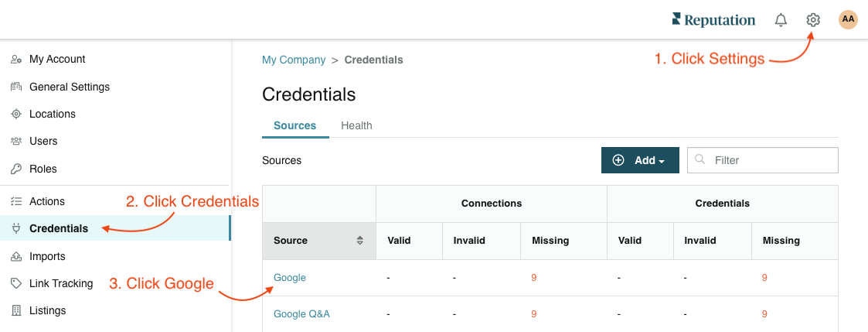Open the Settings gear icon
The height and width of the screenshot is (332, 868).
(812, 20)
